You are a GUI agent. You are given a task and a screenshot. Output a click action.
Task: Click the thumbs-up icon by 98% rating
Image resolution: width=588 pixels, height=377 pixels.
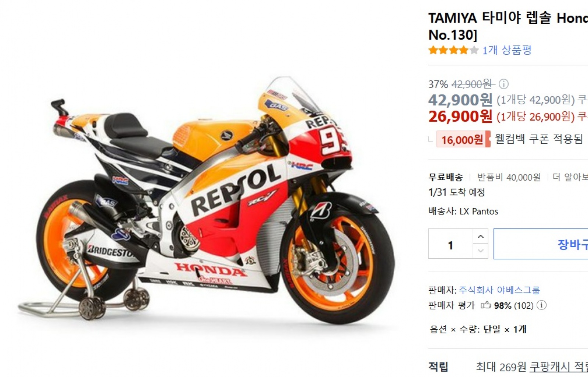click(486, 305)
